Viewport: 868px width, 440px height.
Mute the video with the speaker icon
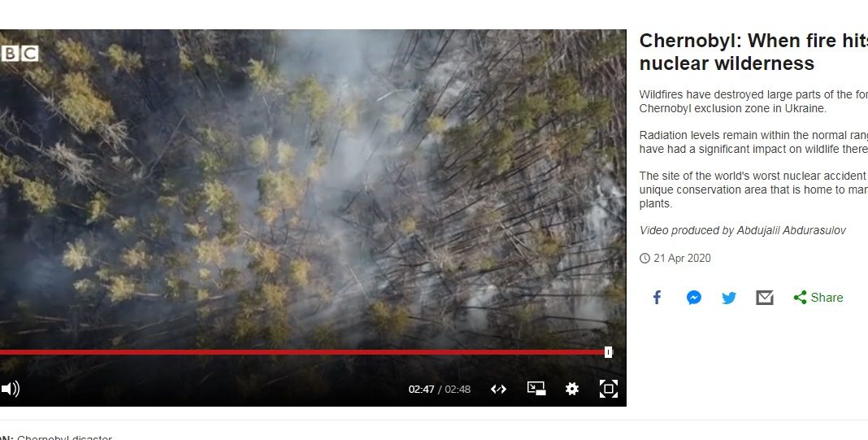tap(10, 389)
